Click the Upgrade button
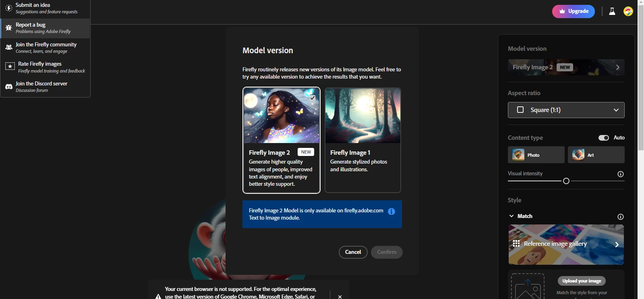The height and width of the screenshot is (299, 644). (x=574, y=11)
